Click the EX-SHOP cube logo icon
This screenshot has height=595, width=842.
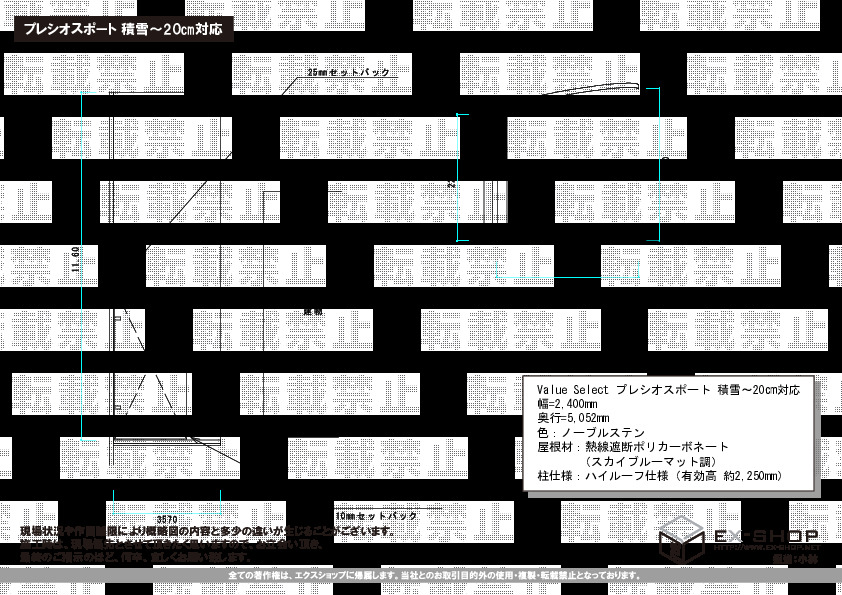682,539
